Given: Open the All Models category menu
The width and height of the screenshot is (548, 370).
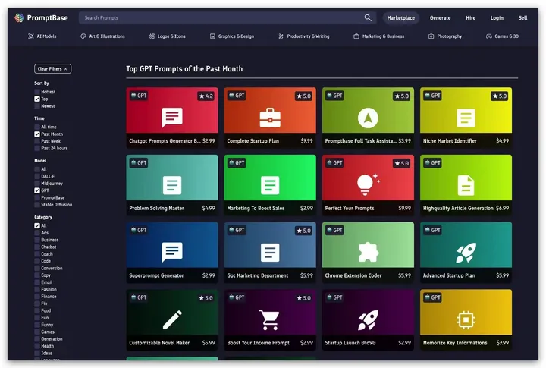Looking at the screenshot, I should (42, 36).
